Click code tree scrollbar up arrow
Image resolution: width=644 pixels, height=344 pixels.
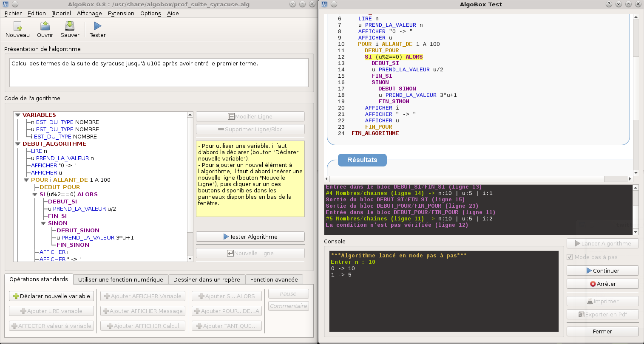click(190, 115)
